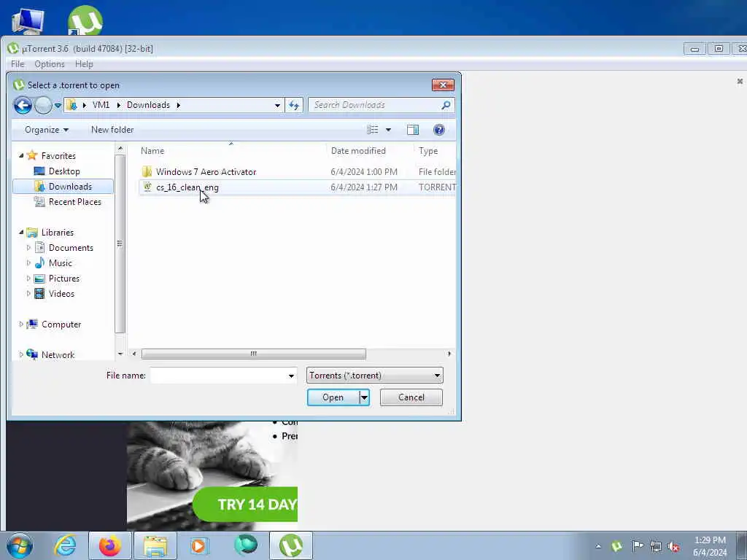Click Downloads in the address breadcrumb
747x560 pixels.
pyautogui.click(x=148, y=105)
